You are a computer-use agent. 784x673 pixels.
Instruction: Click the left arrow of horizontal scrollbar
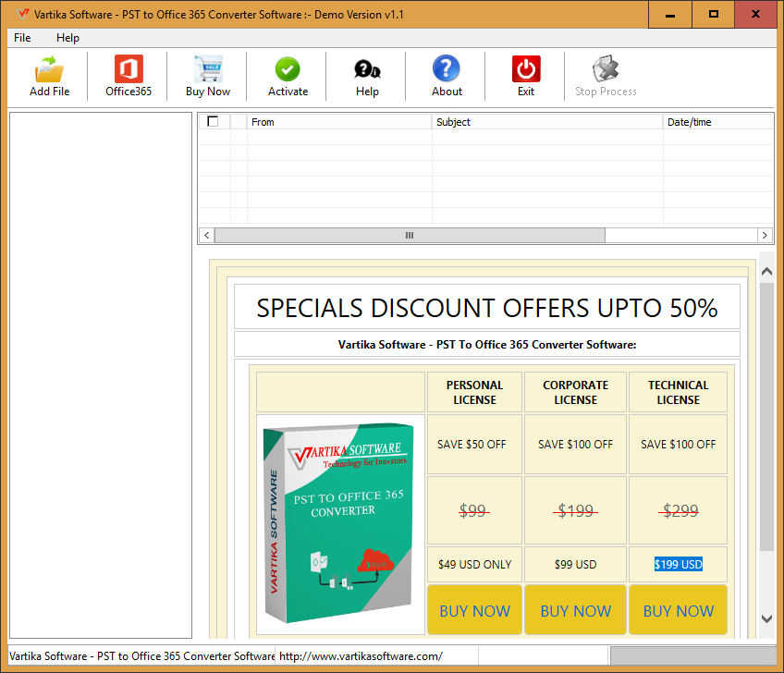point(206,235)
